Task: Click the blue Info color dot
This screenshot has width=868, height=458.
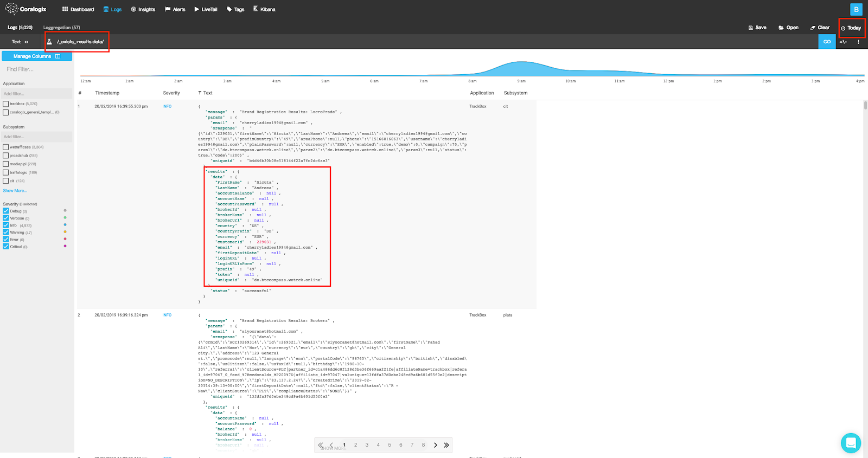Action: pyautogui.click(x=65, y=224)
